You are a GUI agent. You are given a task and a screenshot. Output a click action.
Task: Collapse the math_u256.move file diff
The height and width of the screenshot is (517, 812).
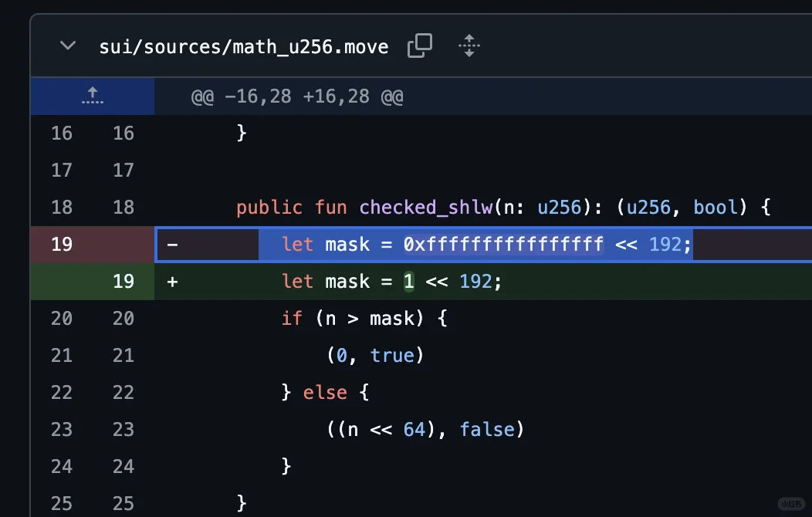coord(68,46)
